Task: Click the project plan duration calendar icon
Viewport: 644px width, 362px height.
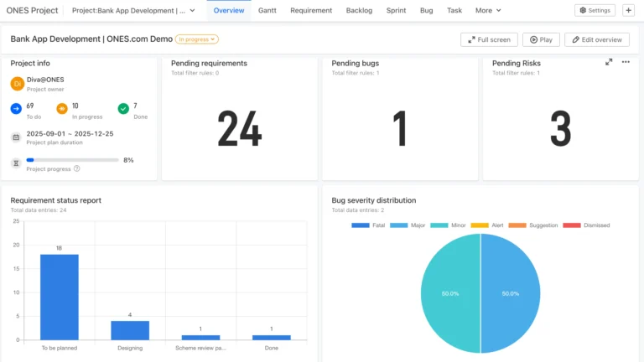Action: click(16, 137)
